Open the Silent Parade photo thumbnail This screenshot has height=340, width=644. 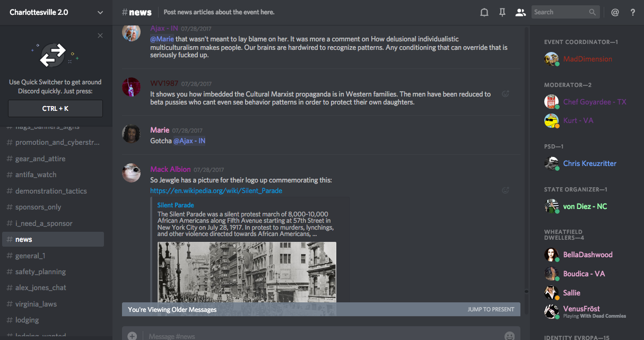(247, 272)
